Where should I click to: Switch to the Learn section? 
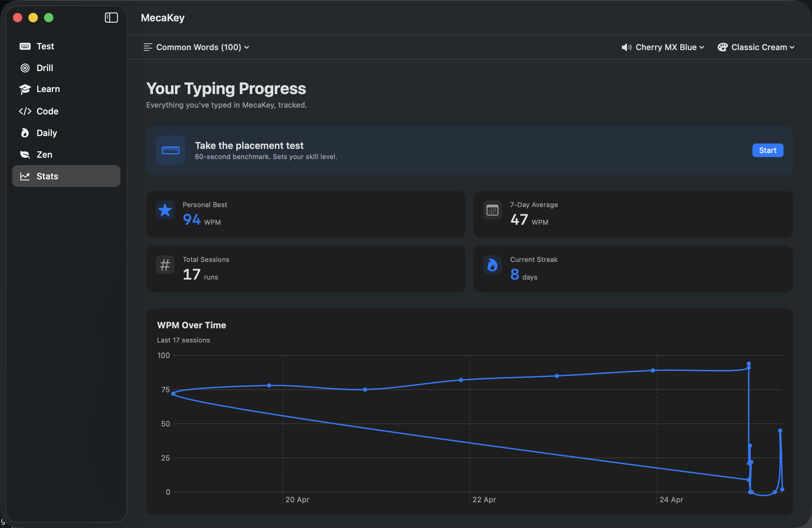click(66, 89)
